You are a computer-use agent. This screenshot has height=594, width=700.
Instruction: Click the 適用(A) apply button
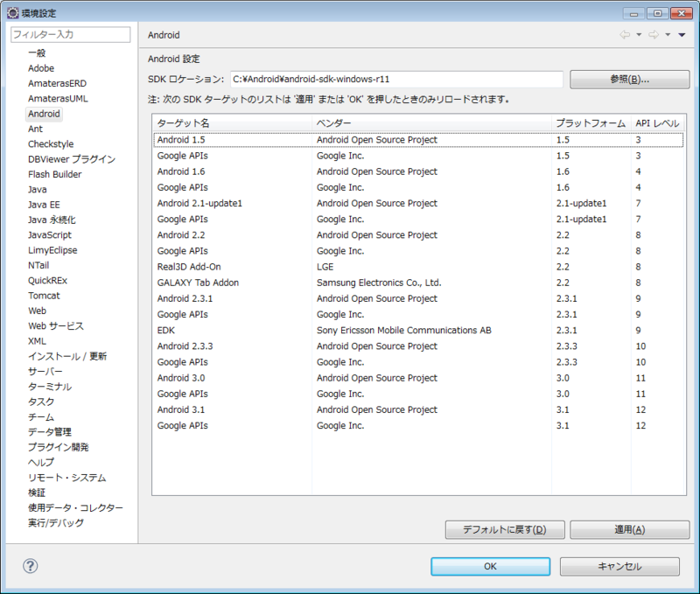pyautogui.click(x=629, y=530)
